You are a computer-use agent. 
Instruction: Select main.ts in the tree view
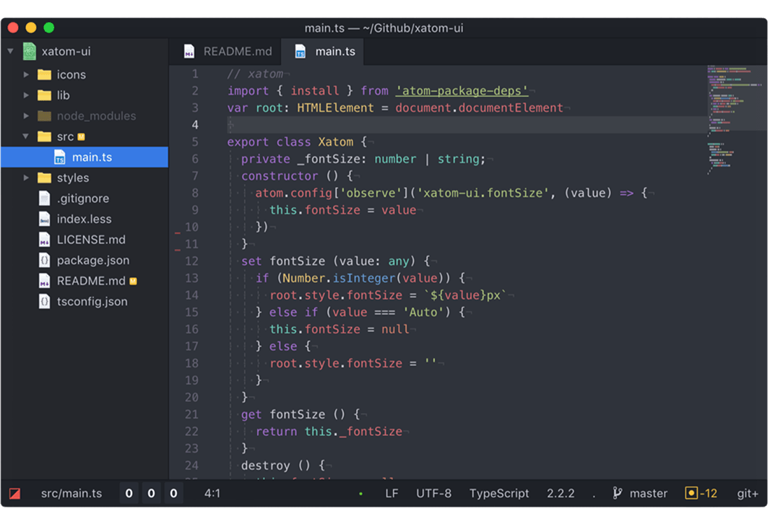[85, 157]
